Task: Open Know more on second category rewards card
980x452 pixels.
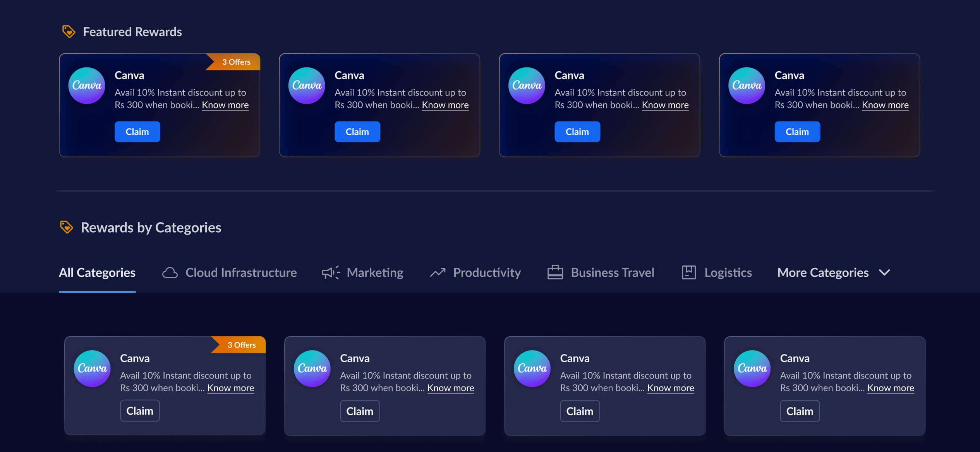Action: [x=451, y=388]
